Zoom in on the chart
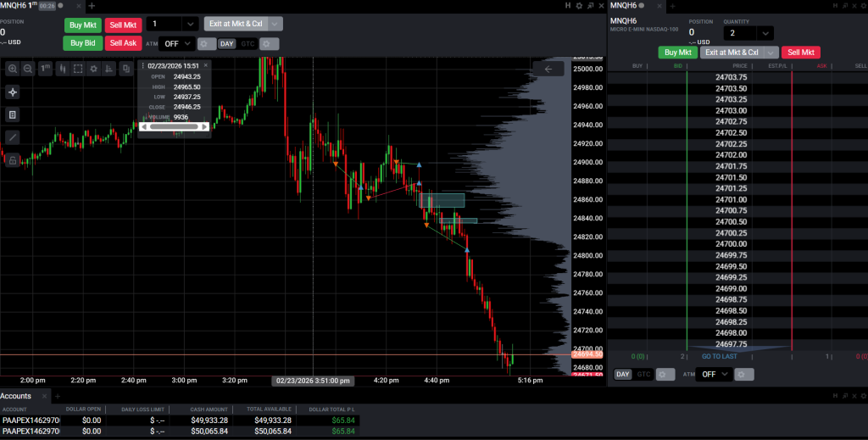This screenshot has width=868, height=440. point(13,69)
